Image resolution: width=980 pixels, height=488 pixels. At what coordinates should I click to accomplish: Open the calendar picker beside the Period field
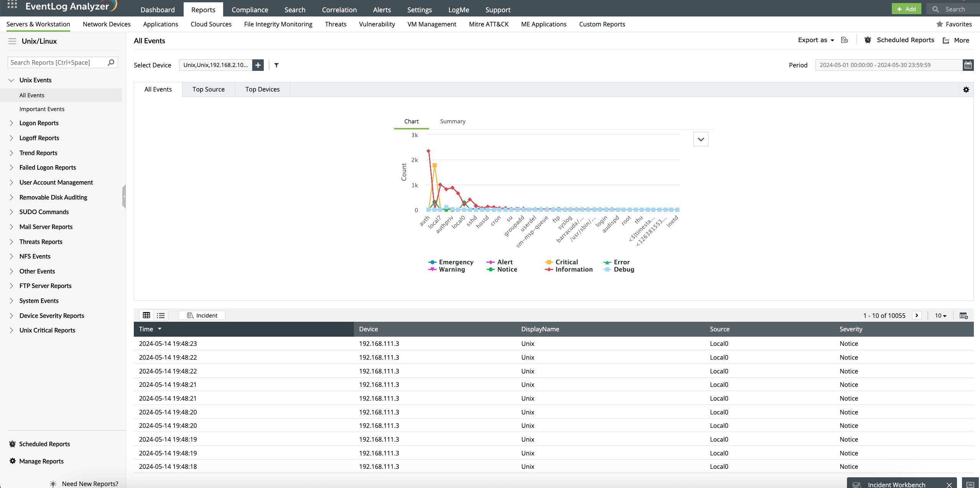968,65
